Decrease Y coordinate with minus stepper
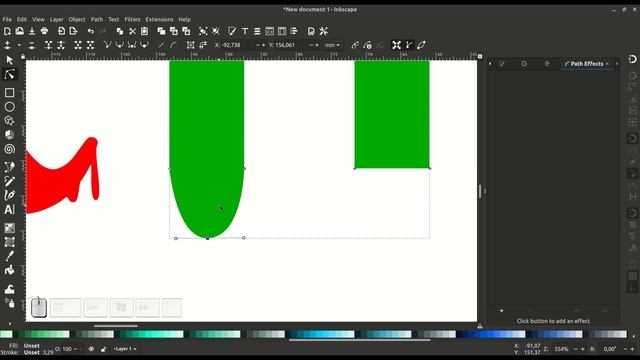 [x=311, y=45]
